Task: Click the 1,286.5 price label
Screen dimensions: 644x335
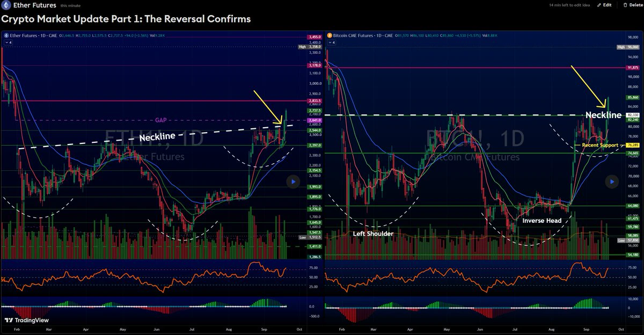Action: pyautogui.click(x=314, y=257)
